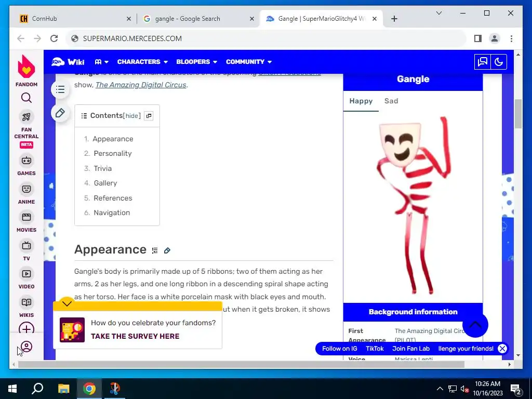
Task: Edit the Appearance section with the pencil icon
Action: [167, 251]
